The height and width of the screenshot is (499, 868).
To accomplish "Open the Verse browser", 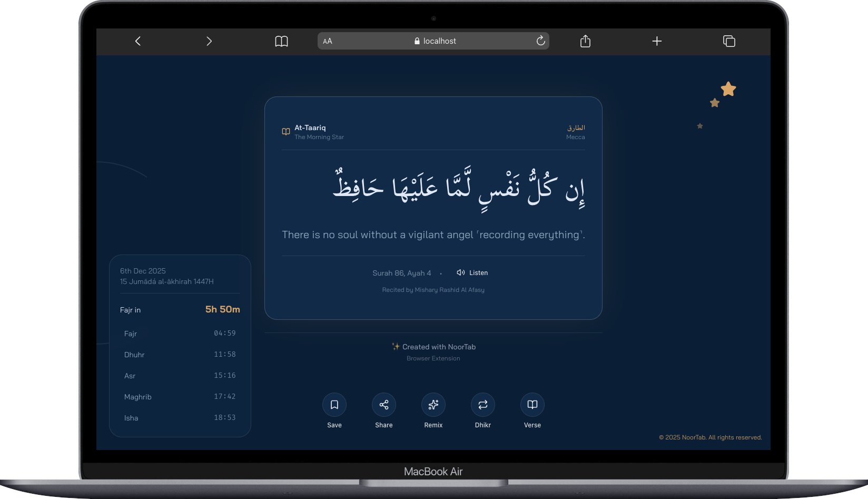I will coord(532,404).
